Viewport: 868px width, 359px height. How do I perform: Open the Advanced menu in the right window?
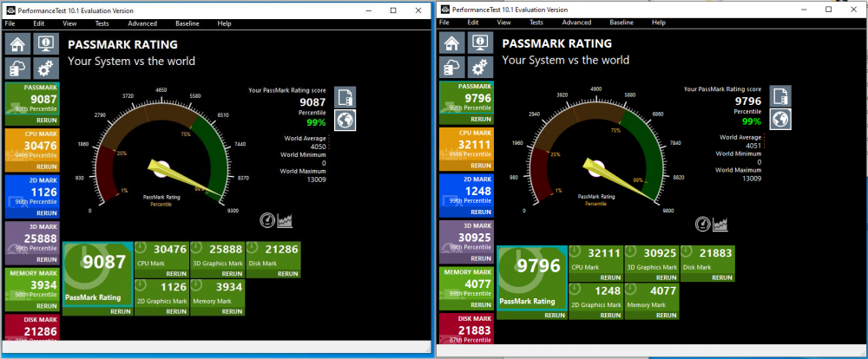[x=576, y=23]
